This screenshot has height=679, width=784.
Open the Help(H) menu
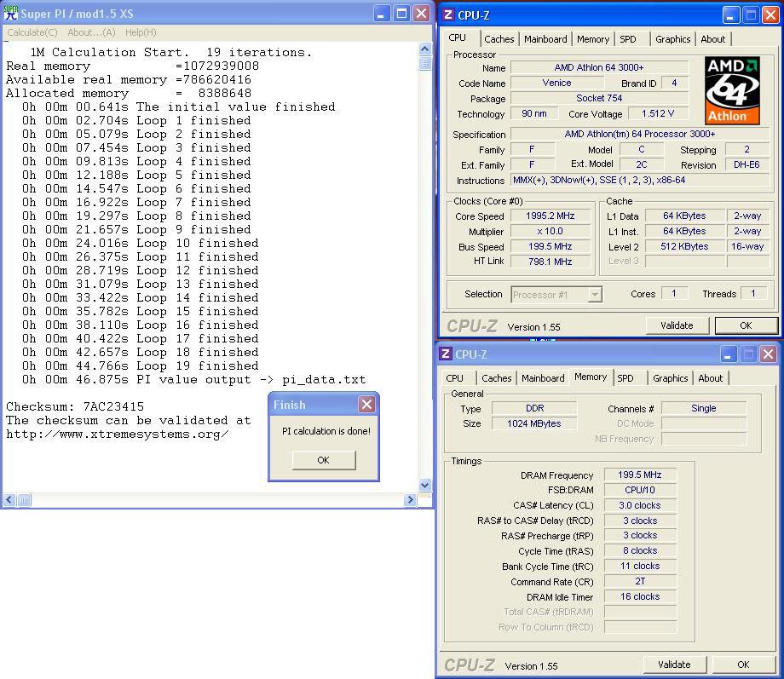pyautogui.click(x=141, y=32)
